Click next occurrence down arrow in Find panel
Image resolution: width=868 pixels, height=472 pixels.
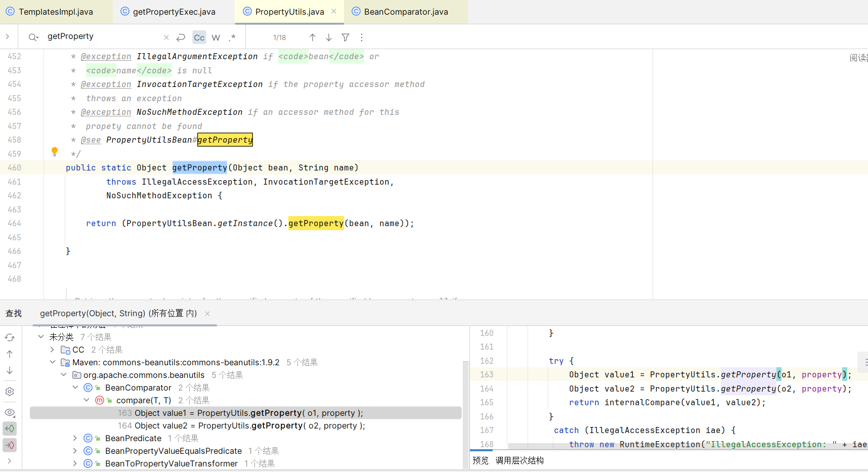tap(10, 370)
